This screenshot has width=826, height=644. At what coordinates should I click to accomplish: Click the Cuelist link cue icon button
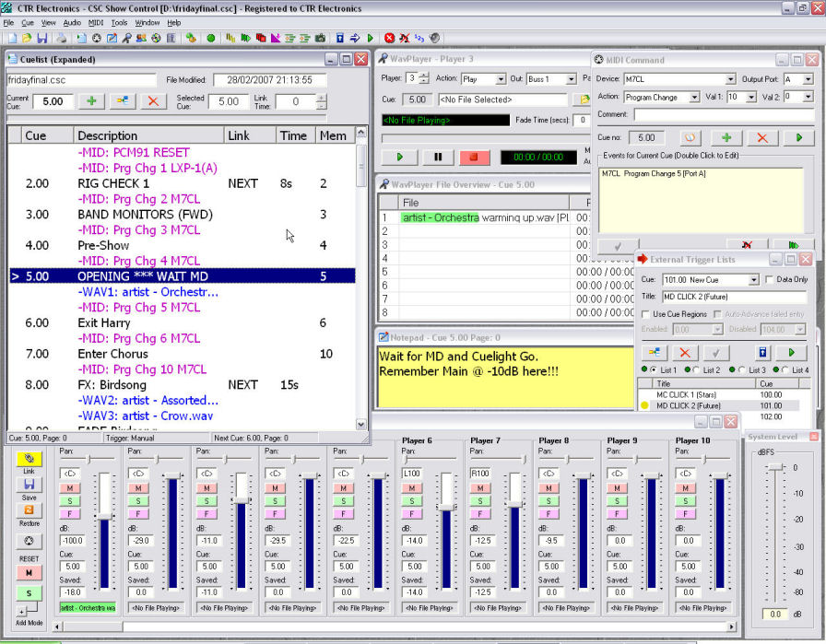[x=123, y=101]
